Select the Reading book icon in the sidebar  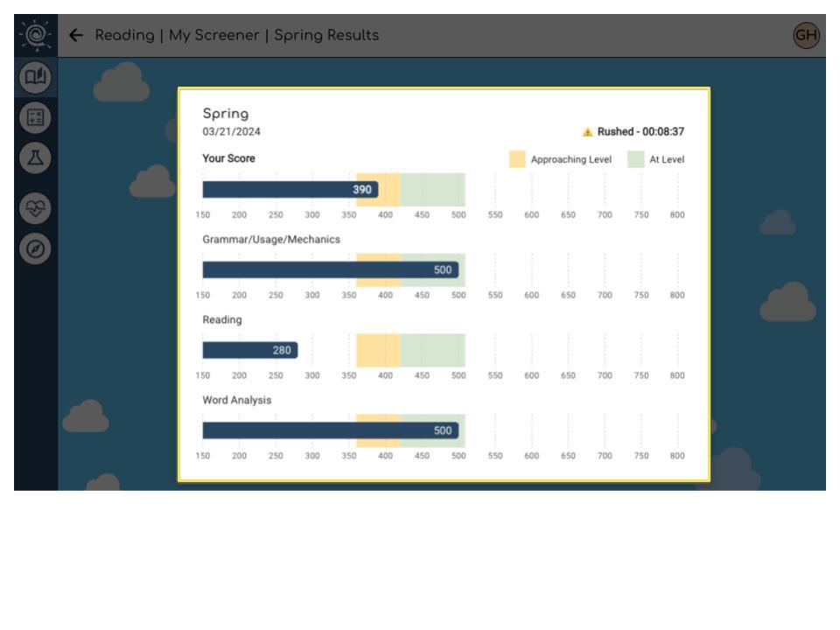coord(35,77)
